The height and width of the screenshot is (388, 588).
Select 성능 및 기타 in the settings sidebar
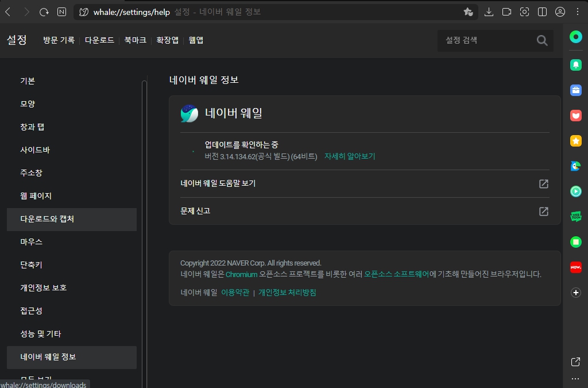pos(72,334)
